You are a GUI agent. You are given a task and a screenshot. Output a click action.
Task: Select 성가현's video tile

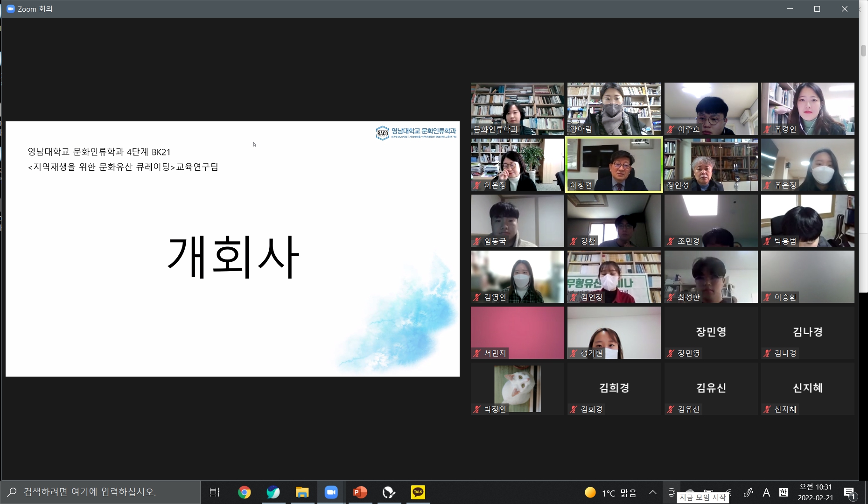[x=614, y=333]
